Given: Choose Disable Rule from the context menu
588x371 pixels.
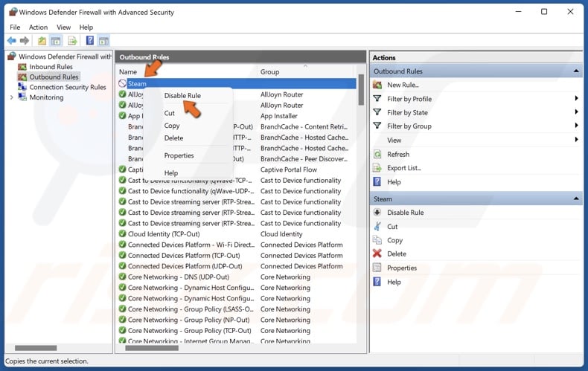Looking at the screenshot, I should [x=182, y=96].
